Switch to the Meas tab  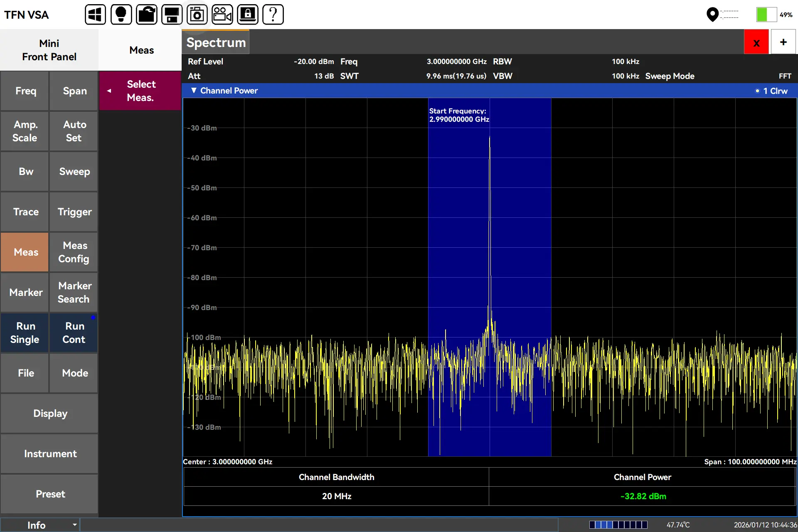[141, 50]
